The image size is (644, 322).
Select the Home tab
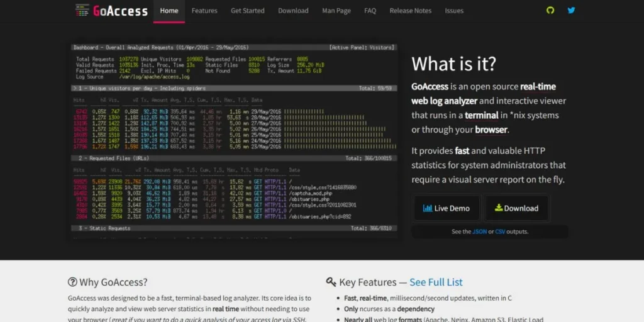pyautogui.click(x=169, y=11)
